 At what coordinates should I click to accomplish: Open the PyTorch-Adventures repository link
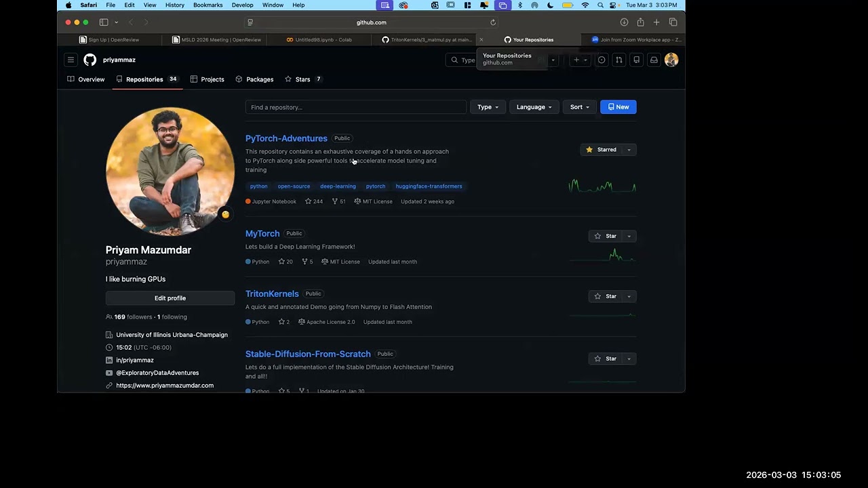(x=286, y=138)
